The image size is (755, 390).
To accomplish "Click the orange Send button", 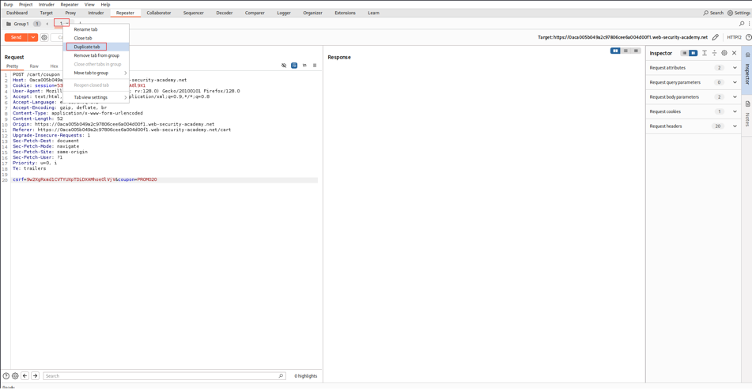I will pyautogui.click(x=16, y=37).
